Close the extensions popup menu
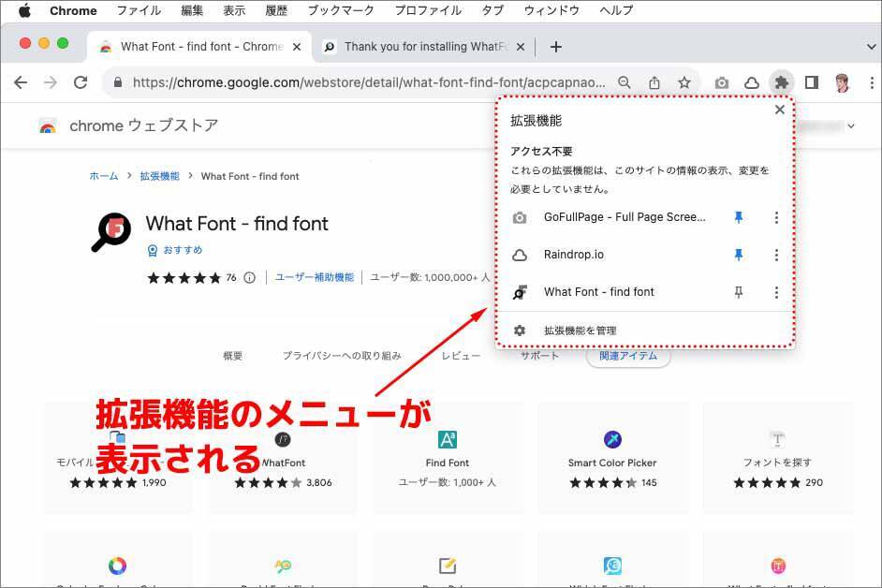The width and height of the screenshot is (882, 588). [779, 110]
